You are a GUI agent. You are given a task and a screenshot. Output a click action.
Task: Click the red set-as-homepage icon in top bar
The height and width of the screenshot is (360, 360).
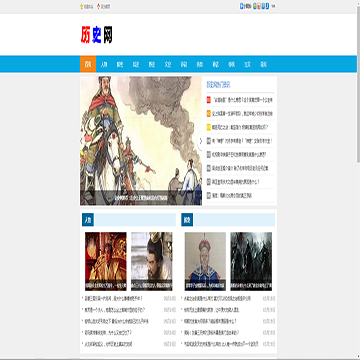(x=99, y=6)
